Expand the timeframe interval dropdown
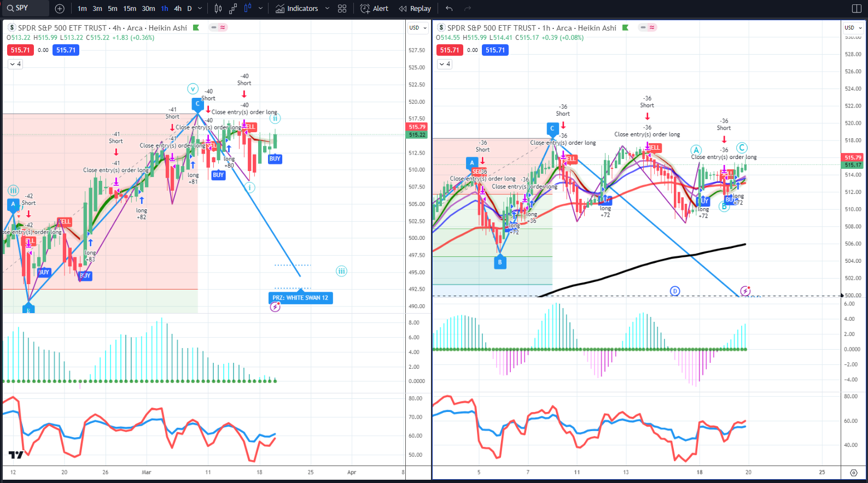868x483 pixels. pyautogui.click(x=200, y=8)
